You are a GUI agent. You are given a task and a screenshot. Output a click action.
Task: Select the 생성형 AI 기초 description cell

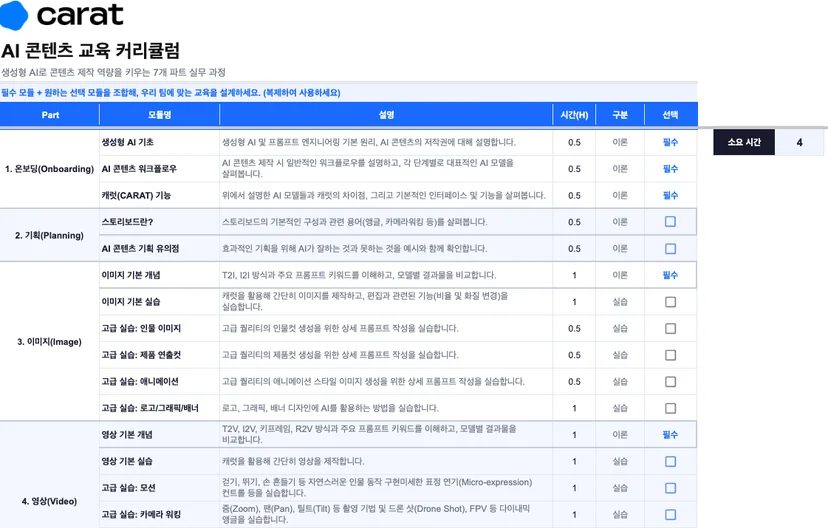[x=386, y=142]
